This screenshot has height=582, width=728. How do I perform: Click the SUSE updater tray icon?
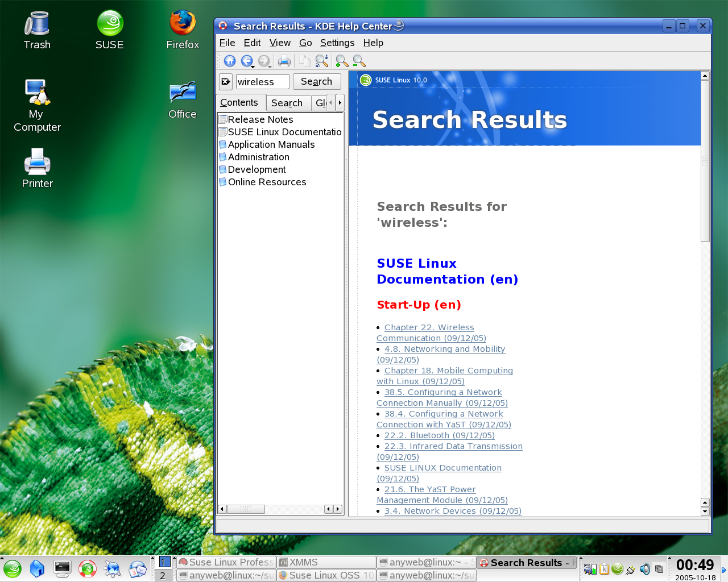coord(617,569)
